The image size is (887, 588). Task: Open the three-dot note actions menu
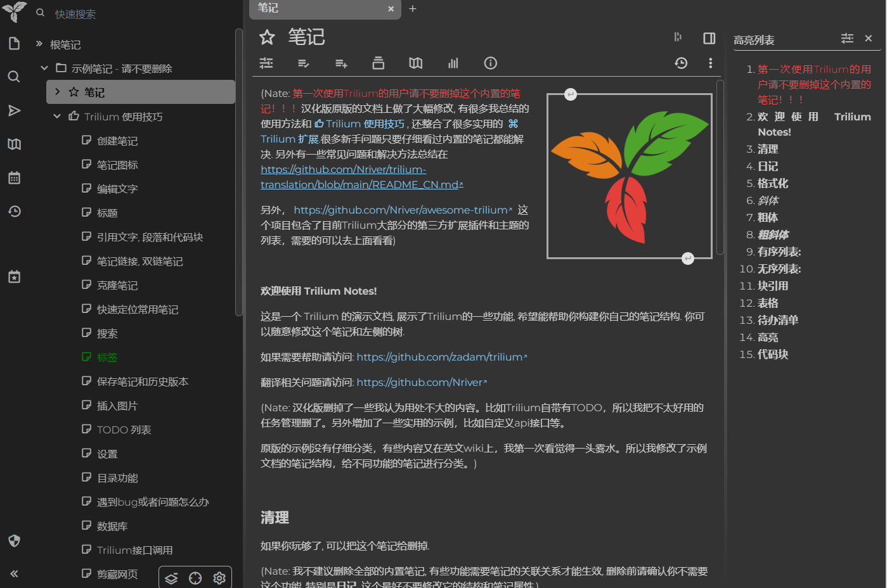pos(710,63)
